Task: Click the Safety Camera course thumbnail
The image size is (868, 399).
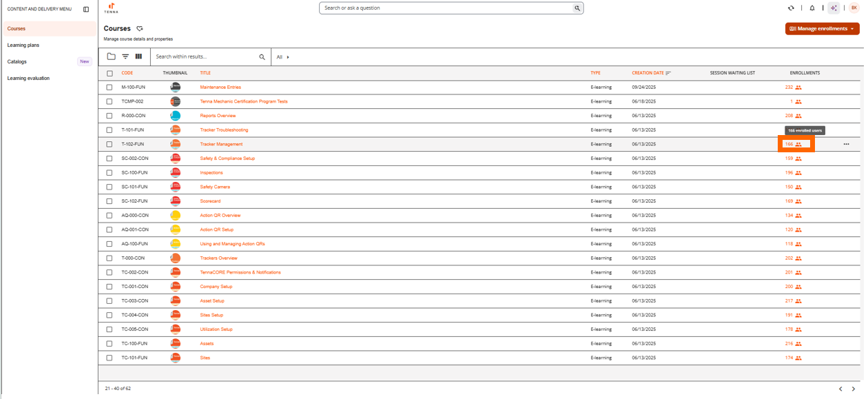Action: (x=176, y=187)
